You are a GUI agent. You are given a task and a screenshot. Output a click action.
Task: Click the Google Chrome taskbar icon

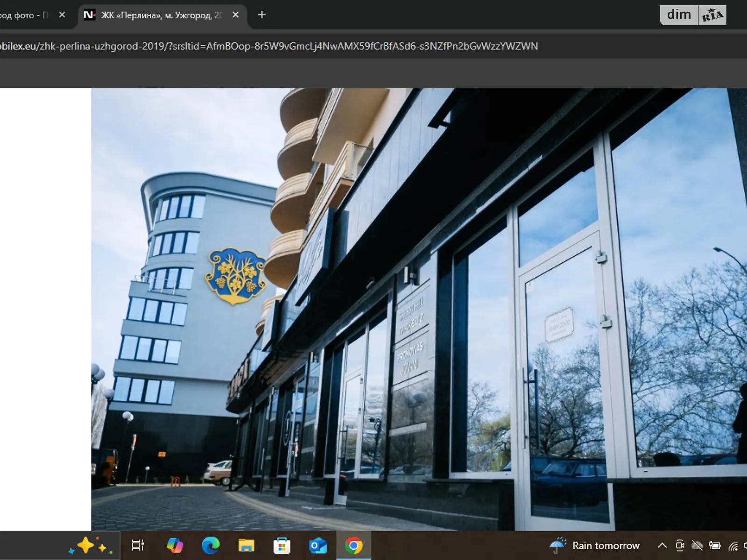(354, 545)
